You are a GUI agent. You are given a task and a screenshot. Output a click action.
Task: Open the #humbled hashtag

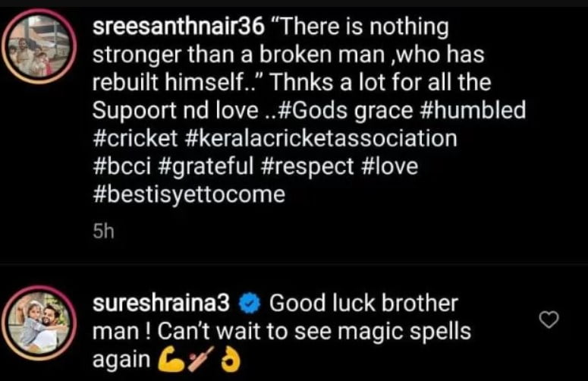click(x=473, y=111)
